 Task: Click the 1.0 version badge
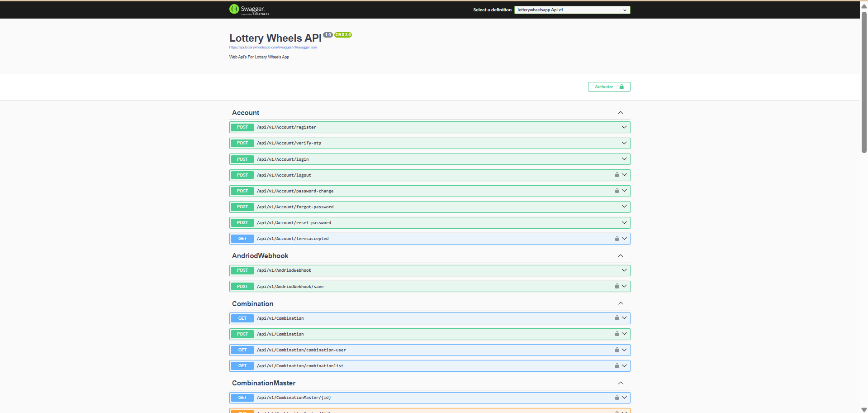[x=328, y=35]
